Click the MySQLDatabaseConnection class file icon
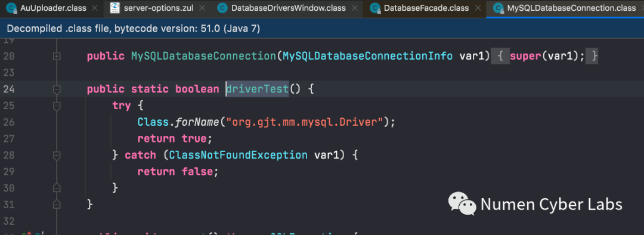Image resolution: width=644 pixels, height=235 pixels. point(498,8)
